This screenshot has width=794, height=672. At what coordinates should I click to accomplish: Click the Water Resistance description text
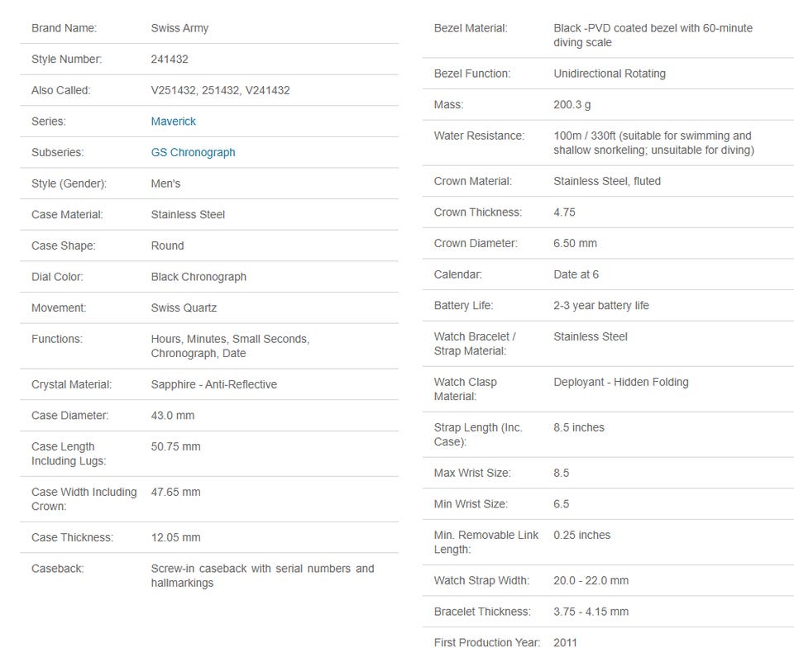(x=653, y=143)
